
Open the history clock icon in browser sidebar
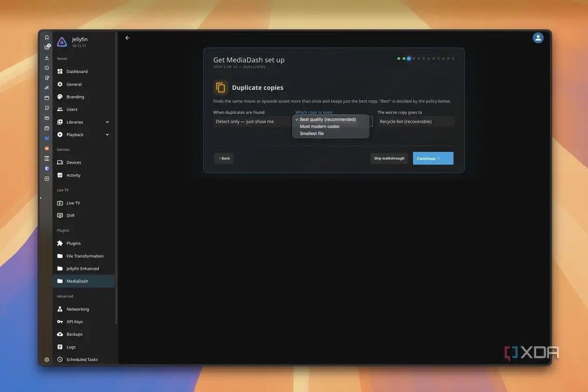(x=47, y=68)
